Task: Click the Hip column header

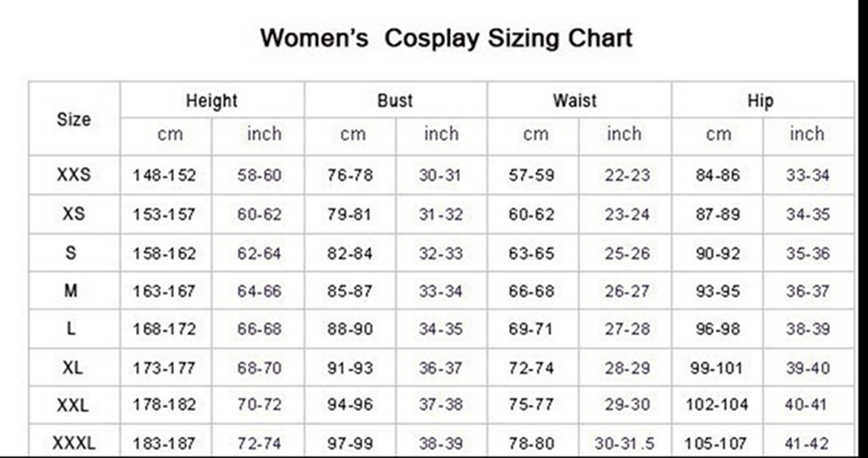Action: (760, 101)
